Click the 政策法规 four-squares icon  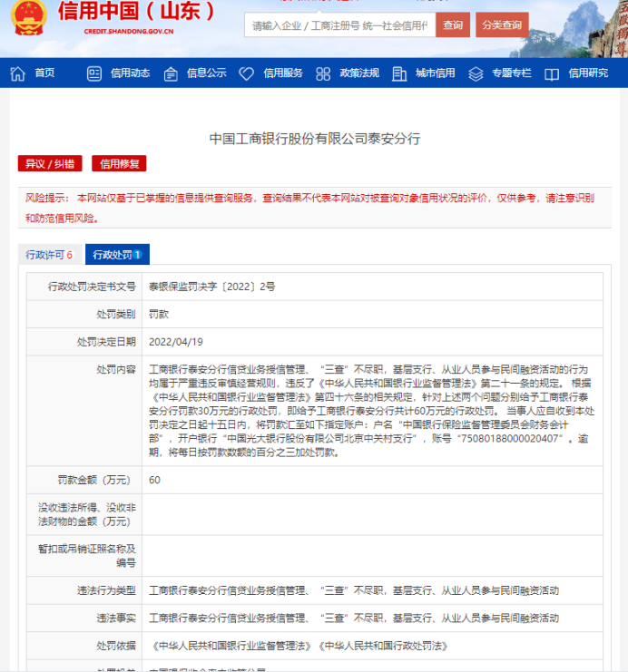(323, 73)
